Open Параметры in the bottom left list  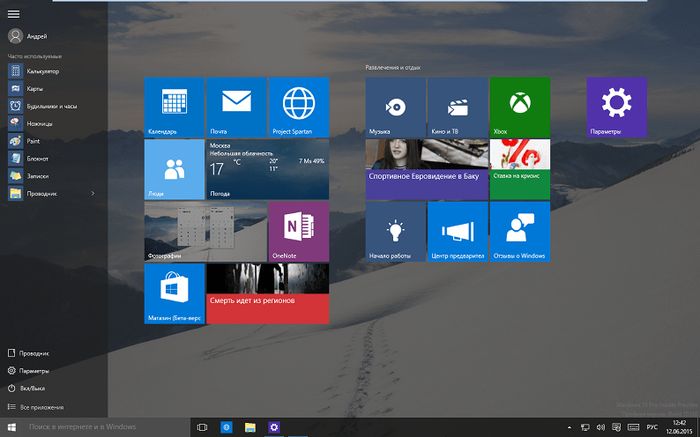coord(29,370)
